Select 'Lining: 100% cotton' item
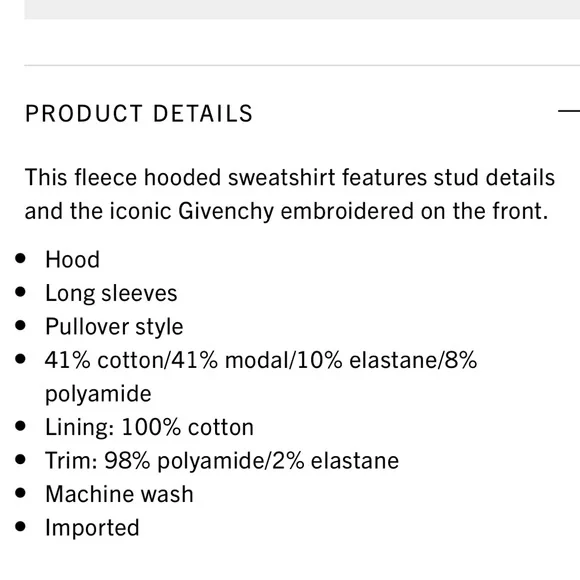 (x=149, y=427)
